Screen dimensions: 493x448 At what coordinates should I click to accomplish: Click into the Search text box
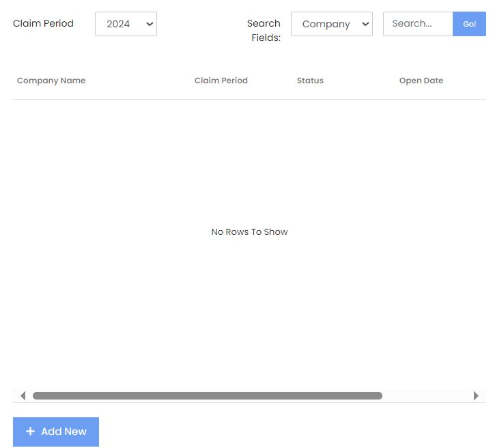[x=418, y=24]
